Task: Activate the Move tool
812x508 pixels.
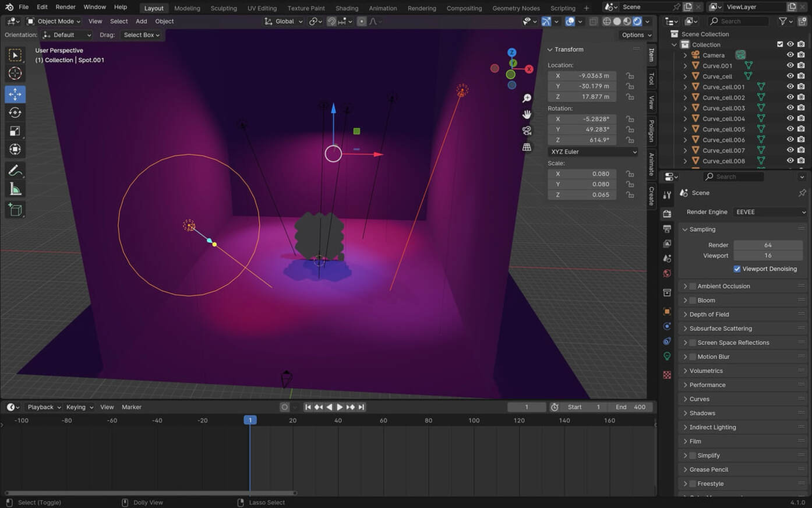Action: [15, 94]
